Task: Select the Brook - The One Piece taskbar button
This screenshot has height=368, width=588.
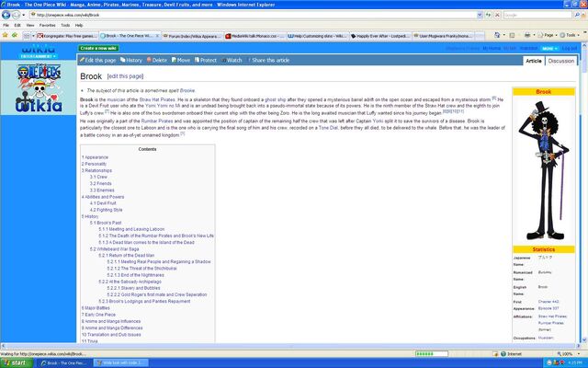Action: tap(64, 362)
